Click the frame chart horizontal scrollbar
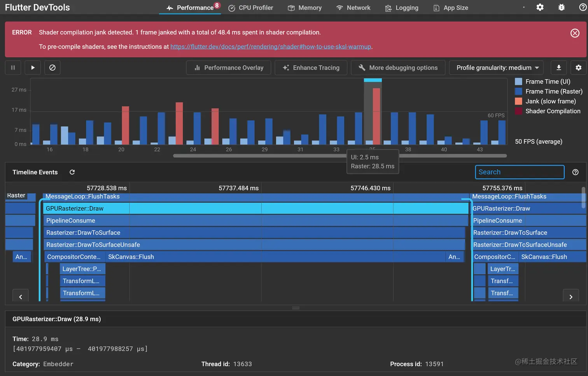Image resolution: width=588 pixels, height=376 pixels. click(x=340, y=156)
